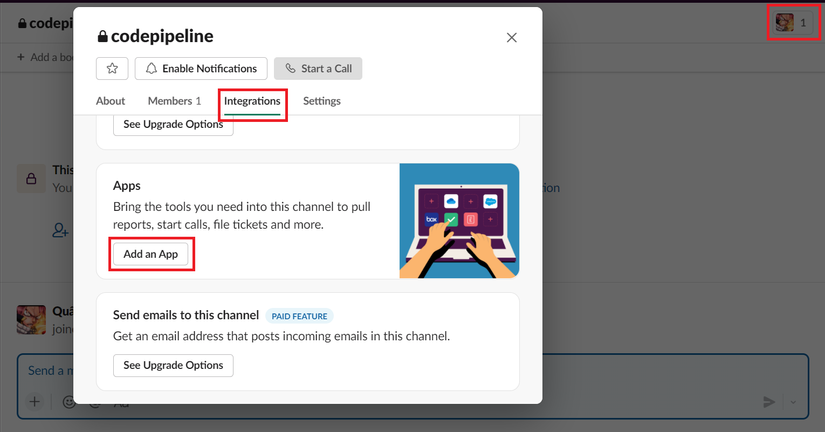Open the Members 1 tab

174,101
